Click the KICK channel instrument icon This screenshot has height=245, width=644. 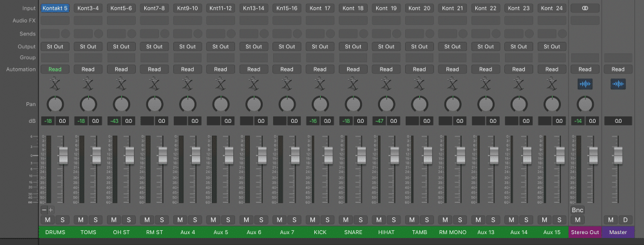coord(320,84)
